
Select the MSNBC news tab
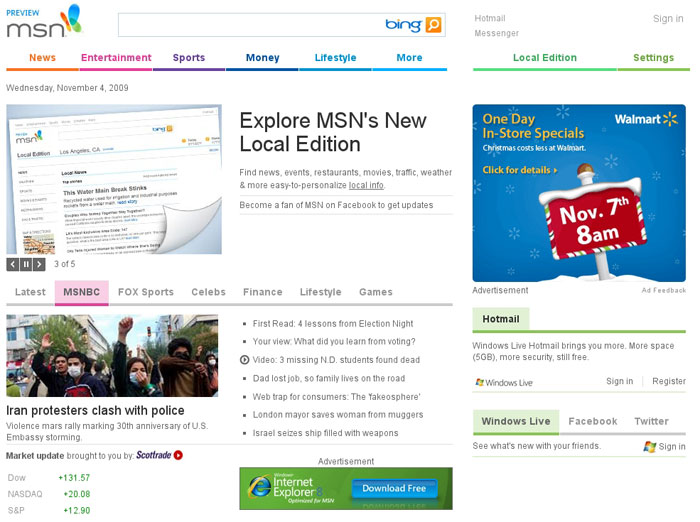(x=81, y=292)
